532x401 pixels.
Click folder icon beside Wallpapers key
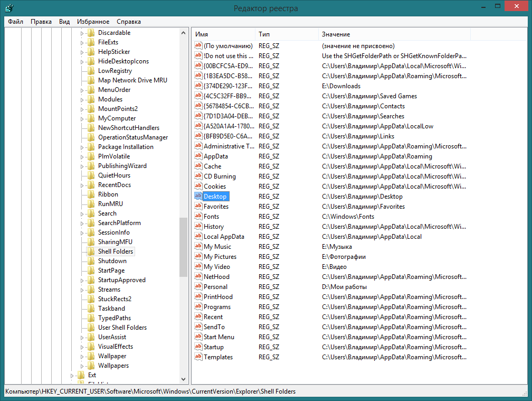pos(91,366)
